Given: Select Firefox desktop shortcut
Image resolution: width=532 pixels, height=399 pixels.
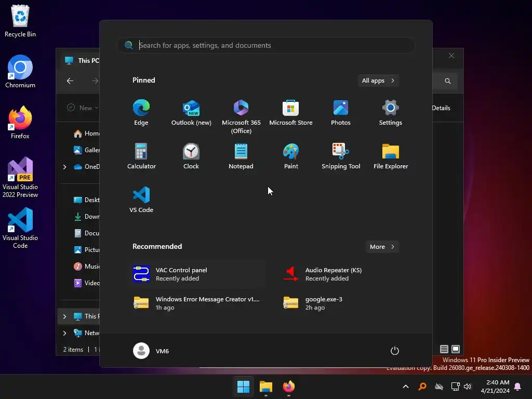Looking at the screenshot, I should 20,123.
